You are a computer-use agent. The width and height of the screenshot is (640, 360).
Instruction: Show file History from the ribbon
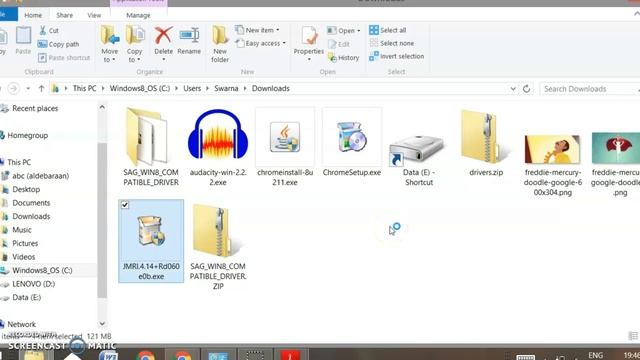(344, 58)
